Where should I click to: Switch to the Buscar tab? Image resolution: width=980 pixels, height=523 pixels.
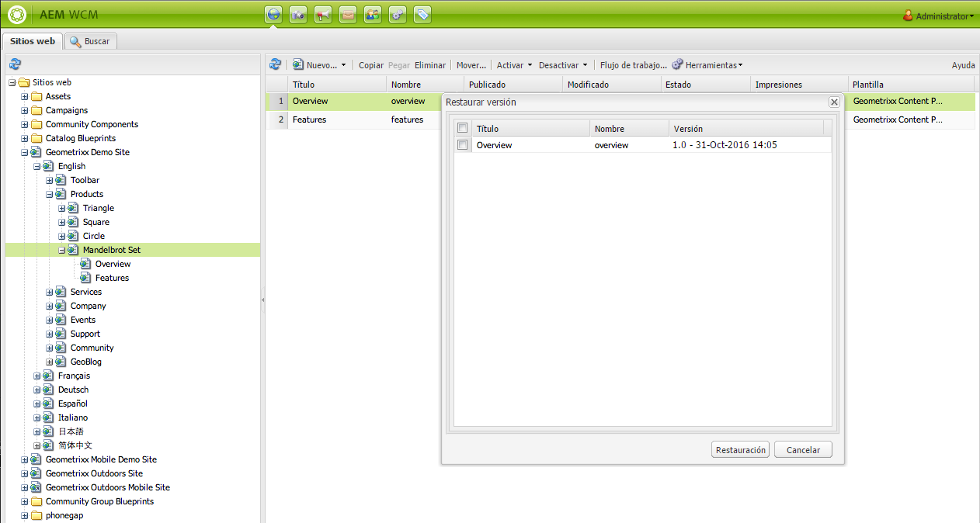pos(91,41)
